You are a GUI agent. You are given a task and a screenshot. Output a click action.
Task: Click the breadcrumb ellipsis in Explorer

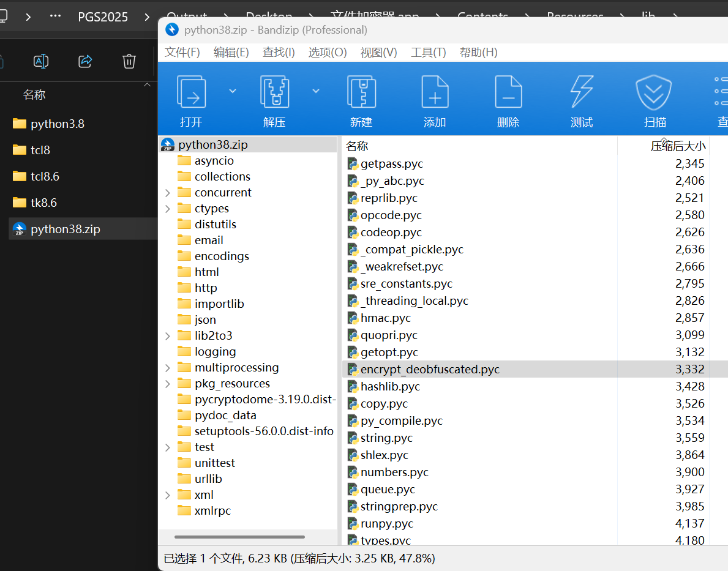tap(55, 17)
